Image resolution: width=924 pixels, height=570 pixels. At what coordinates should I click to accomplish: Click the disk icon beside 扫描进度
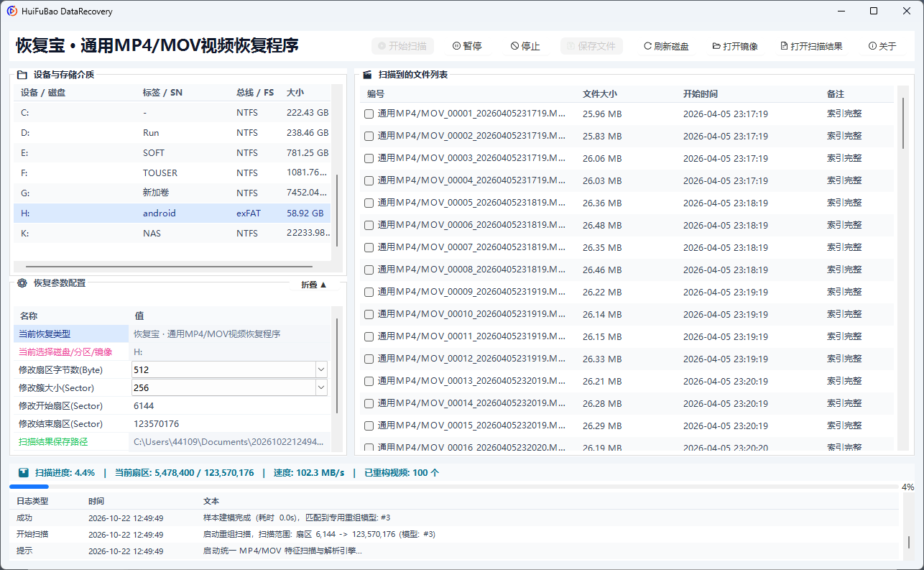(x=24, y=473)
